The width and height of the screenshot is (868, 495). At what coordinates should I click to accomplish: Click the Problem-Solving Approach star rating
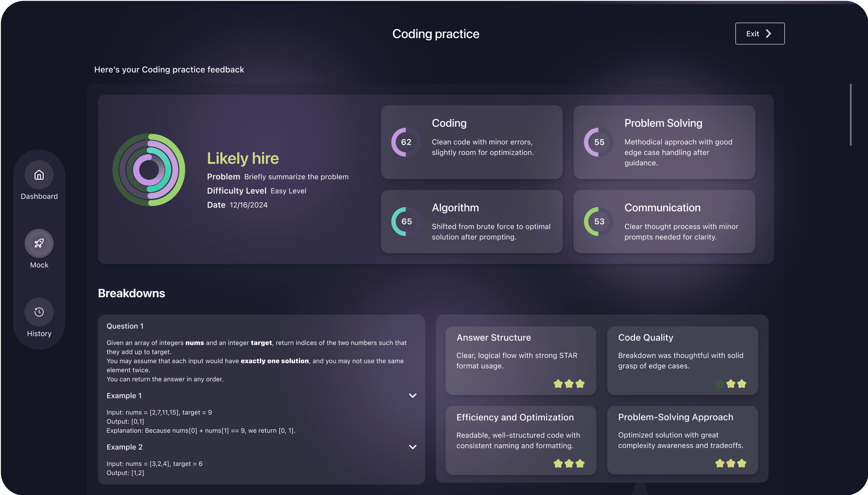[x=731, y=463]
